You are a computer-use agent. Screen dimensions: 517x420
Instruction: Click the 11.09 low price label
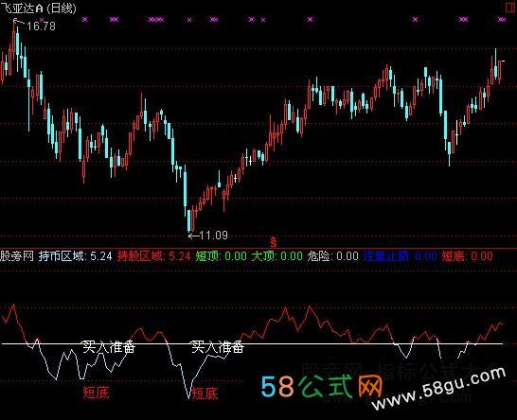point(214,236)
